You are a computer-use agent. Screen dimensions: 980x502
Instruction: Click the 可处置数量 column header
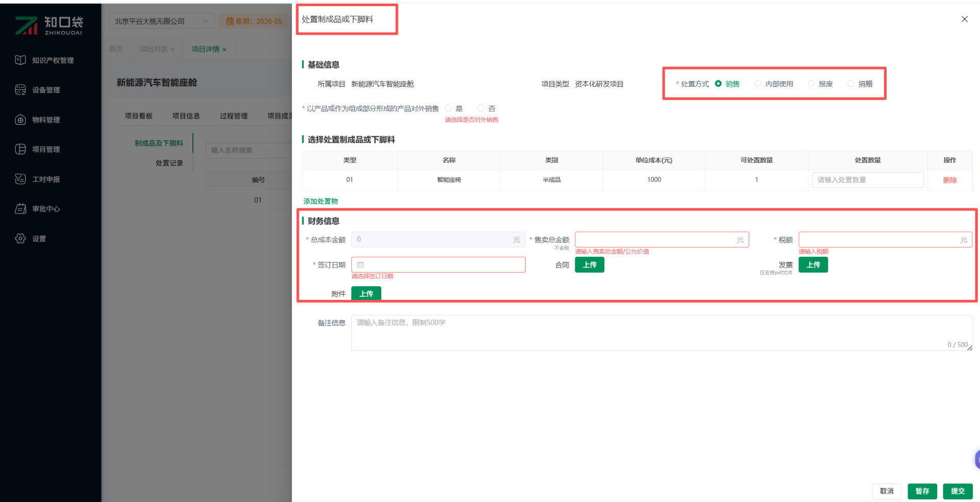[x=756, y=160]
